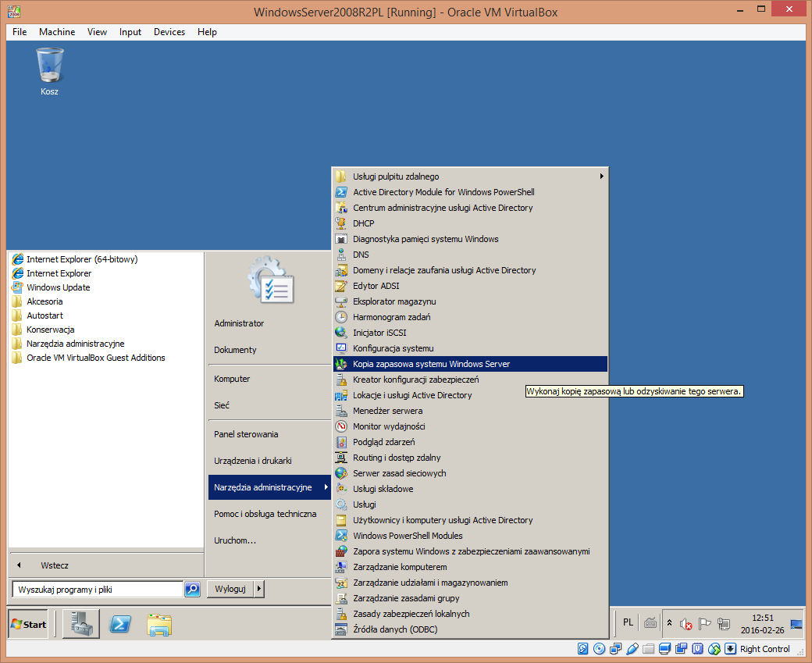Click the Start button

[30, 624]
